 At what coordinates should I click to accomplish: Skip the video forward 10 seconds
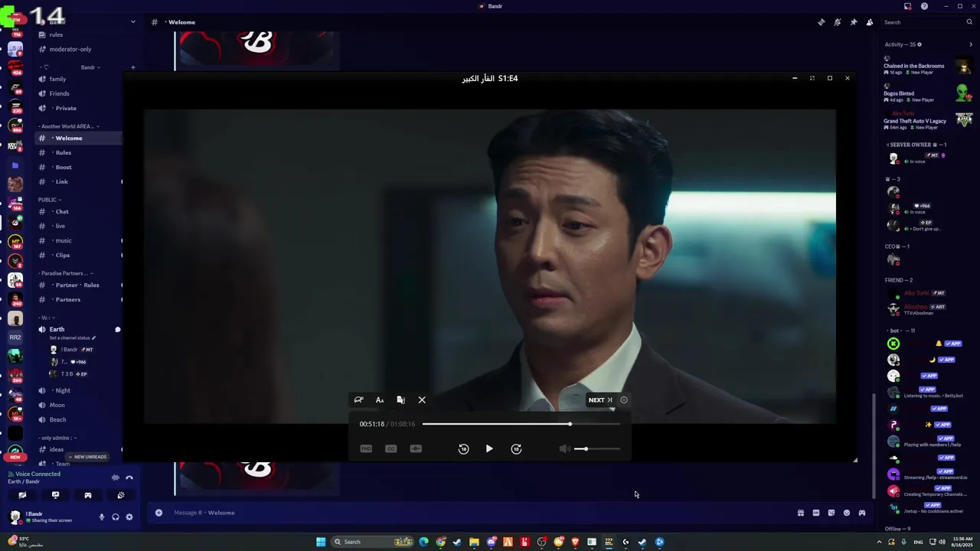(x=516, y=448)
